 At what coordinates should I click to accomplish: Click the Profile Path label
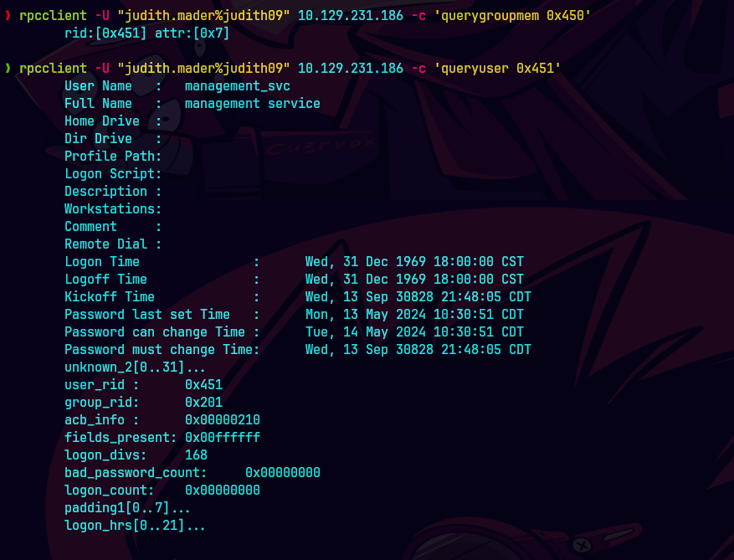[x=113, y=157]
